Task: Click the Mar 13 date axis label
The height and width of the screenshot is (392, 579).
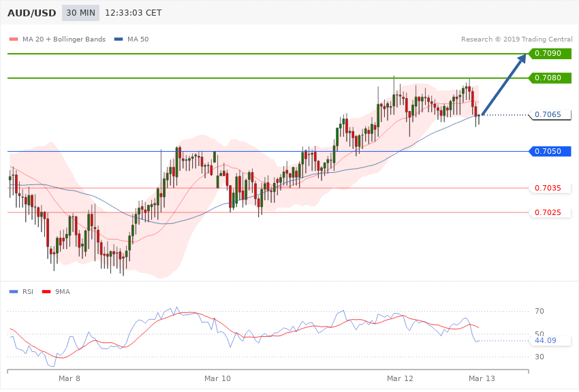Action: tap(482, 378)
